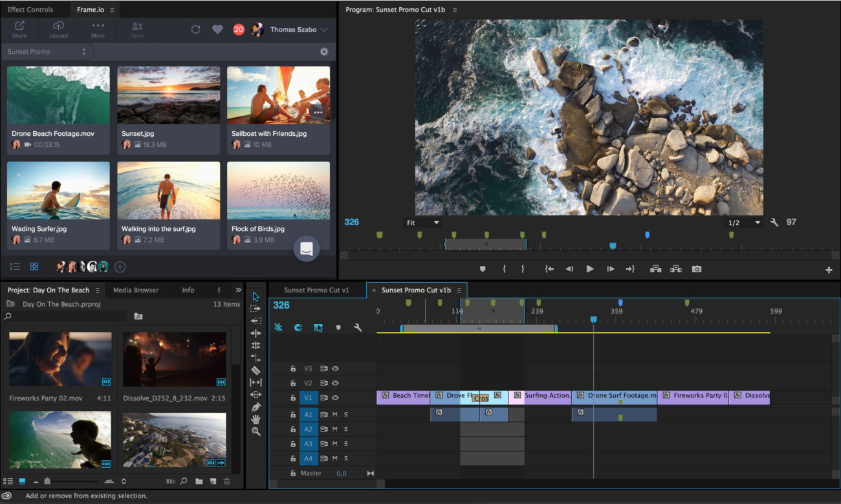Viewport: 841px width, 504px height.
Task: Open the 1/2 playback resolution dropdown
Action: pos(744,223)
